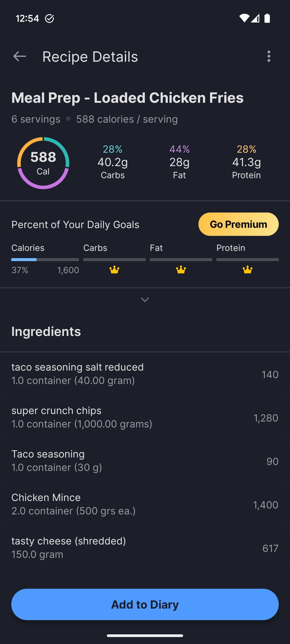The image size is (290, 644).
Task: Tap the battery status icon
Action: [x=267, y=18]
